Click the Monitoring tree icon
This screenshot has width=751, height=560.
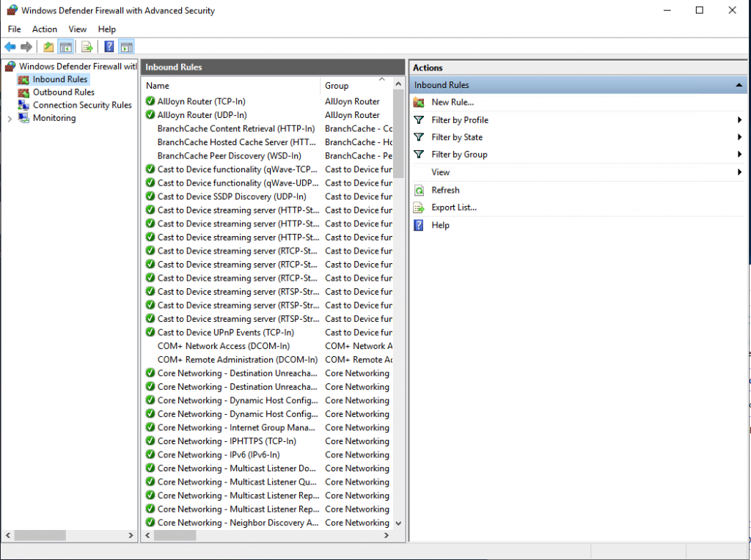tap(23, 118)
